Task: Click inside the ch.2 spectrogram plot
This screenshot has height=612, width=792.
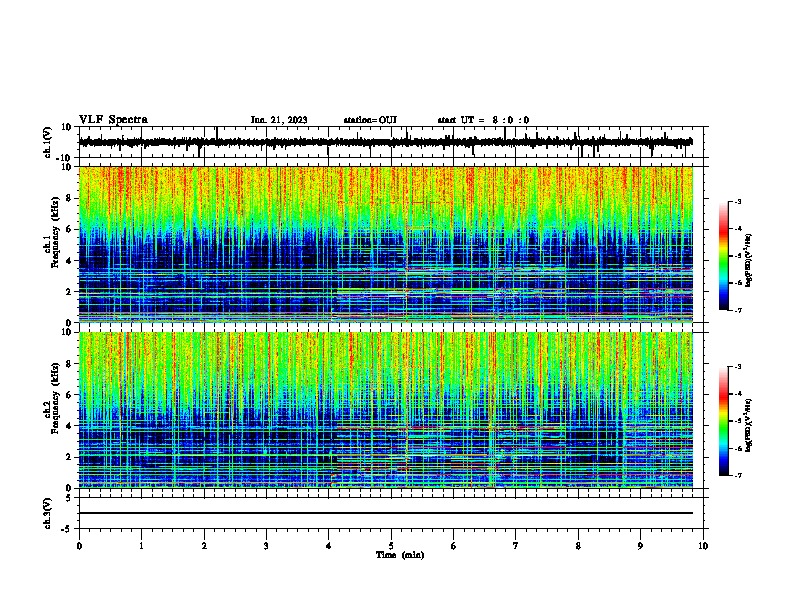Action: [386, 410]
